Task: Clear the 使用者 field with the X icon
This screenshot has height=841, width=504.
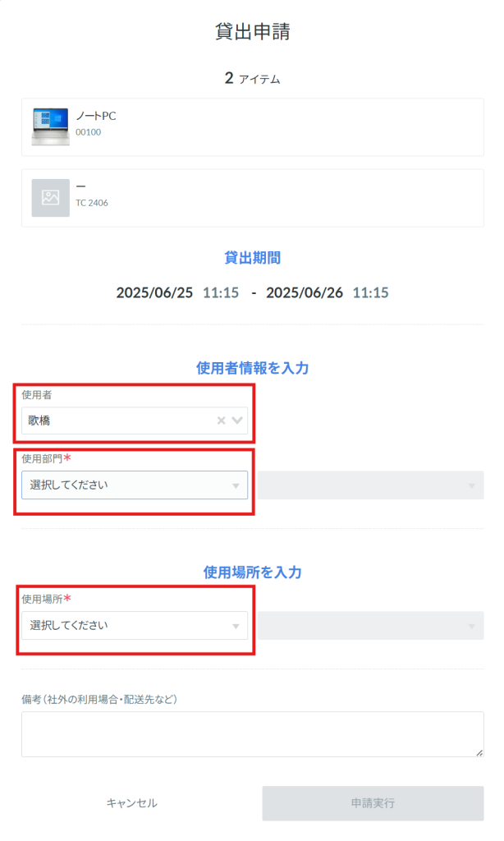Action: click(221, 420)
